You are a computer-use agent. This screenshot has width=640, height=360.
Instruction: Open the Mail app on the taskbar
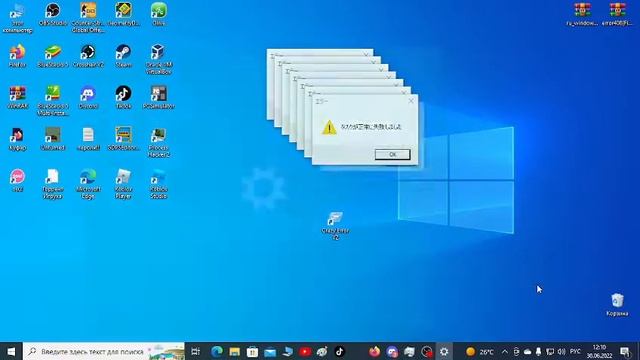(x=270, y=351)
